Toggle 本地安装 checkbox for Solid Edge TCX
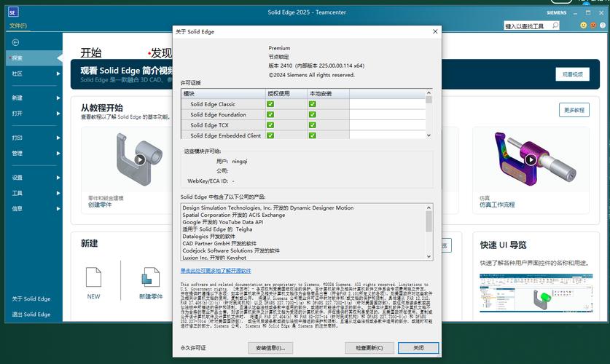This screenshot has height=364, width=610. point(313,125)
